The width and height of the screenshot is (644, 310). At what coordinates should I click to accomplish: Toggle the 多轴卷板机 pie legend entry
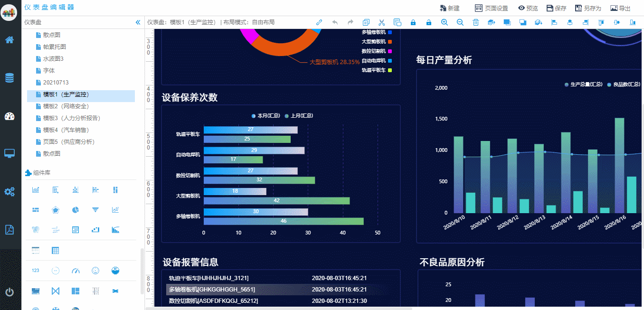click(x=377, y=32)
